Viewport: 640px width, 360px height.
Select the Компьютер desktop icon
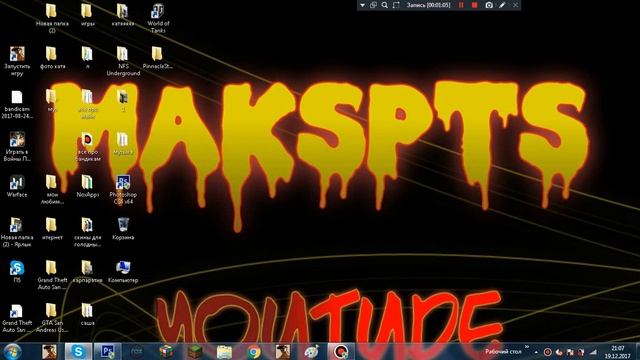(x=123, y=271)
